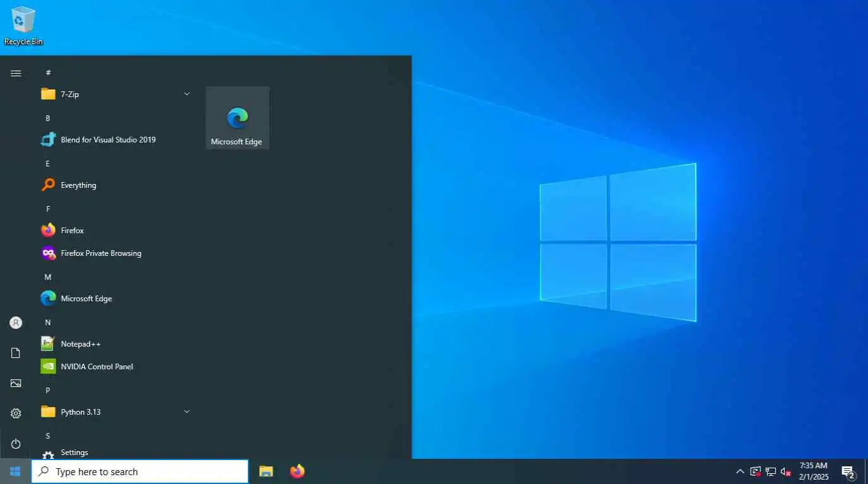Viewport: 868px width, 484px height.
Task: Launch Firefox from the app list
Action: [117, 231]
